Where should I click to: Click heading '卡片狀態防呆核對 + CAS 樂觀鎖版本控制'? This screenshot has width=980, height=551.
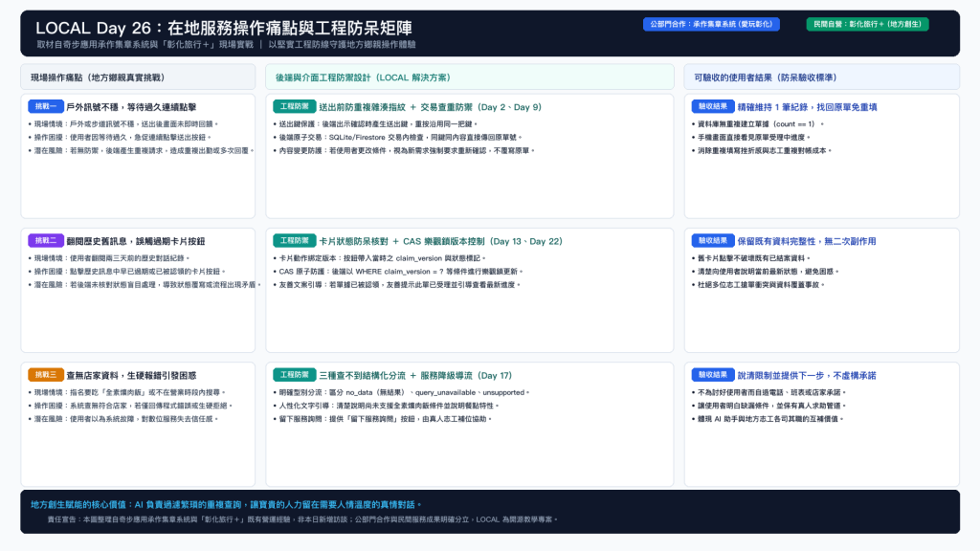[x=440, y=241]
